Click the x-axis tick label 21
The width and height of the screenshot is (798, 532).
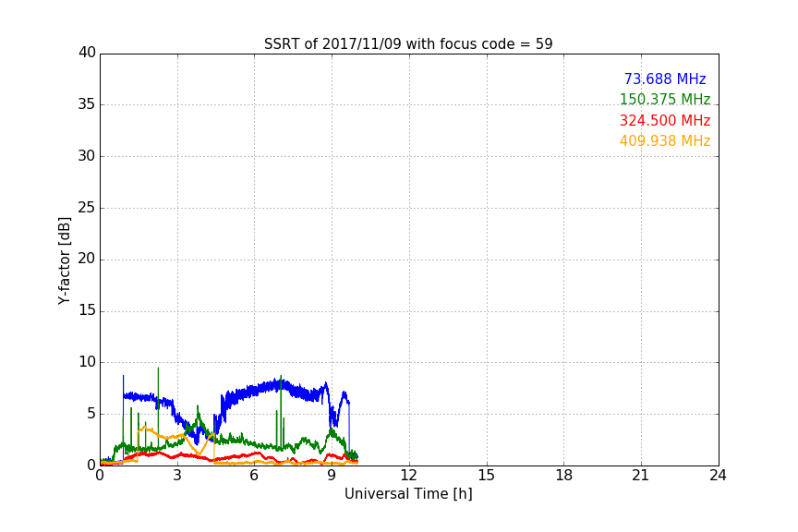click(x=641, y=476)
